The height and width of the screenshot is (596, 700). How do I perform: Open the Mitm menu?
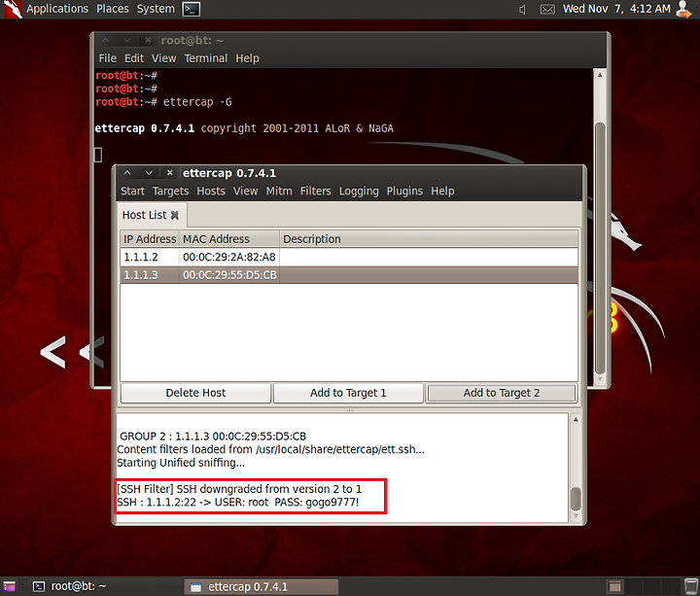click(x=279, y=192)
